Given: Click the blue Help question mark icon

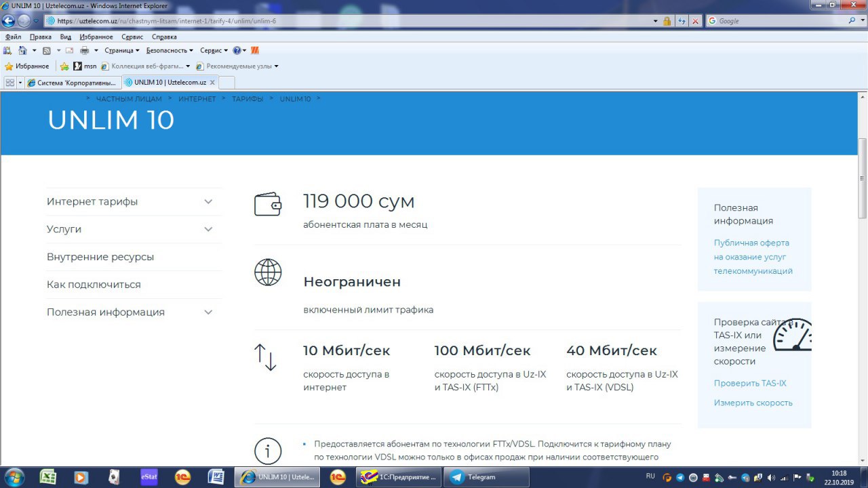Looking at the screenshot, I should (x=237, y=50).
